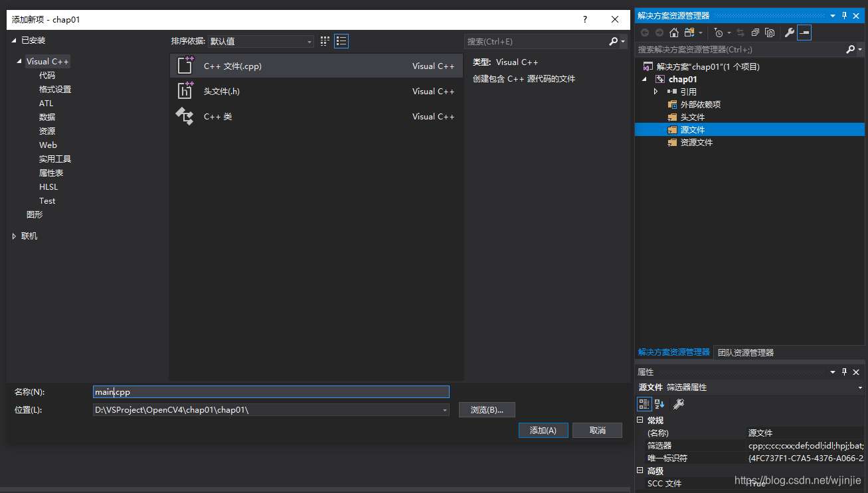Pin the 属性 Properties panel

click(845, 372)
